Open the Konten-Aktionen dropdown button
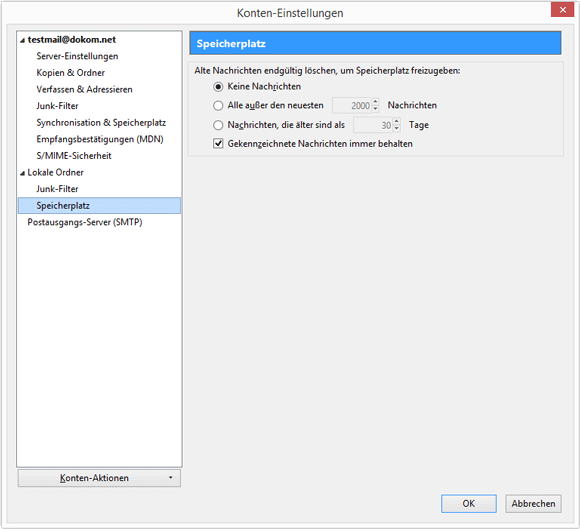The height and width of the screenshot is (529, 580). [x=99, y=478]
